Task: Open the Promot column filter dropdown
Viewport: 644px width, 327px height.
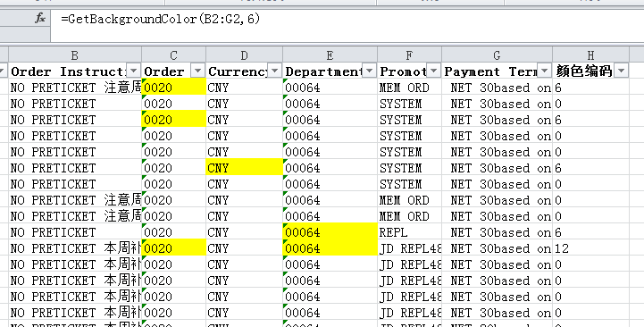Action: click(434, 71)
